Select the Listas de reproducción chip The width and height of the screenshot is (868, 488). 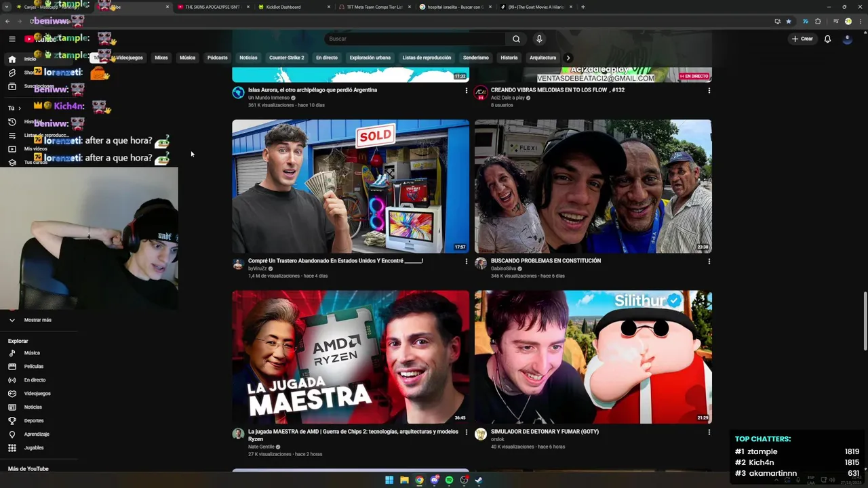[x=427, y=58]
